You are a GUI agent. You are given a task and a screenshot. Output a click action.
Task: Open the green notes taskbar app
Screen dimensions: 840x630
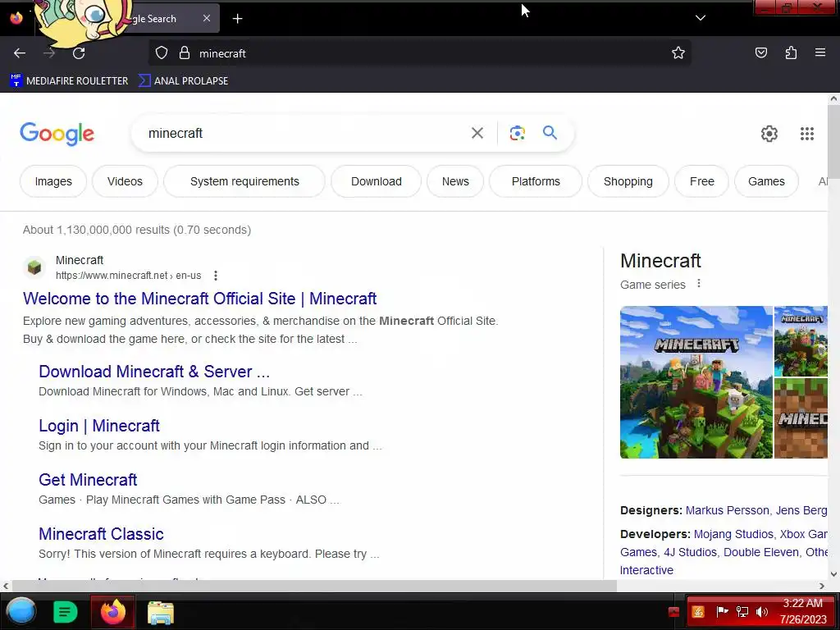(x=66, y=612)
